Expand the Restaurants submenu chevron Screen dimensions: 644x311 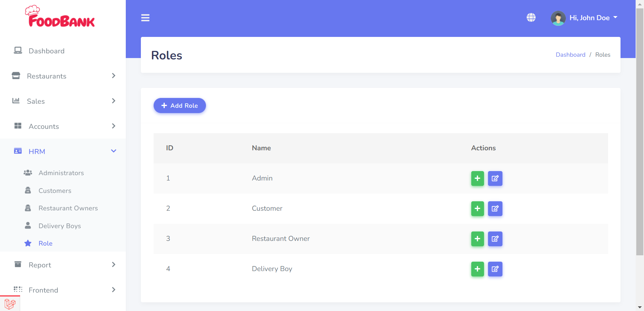click(x=114, y=76)
